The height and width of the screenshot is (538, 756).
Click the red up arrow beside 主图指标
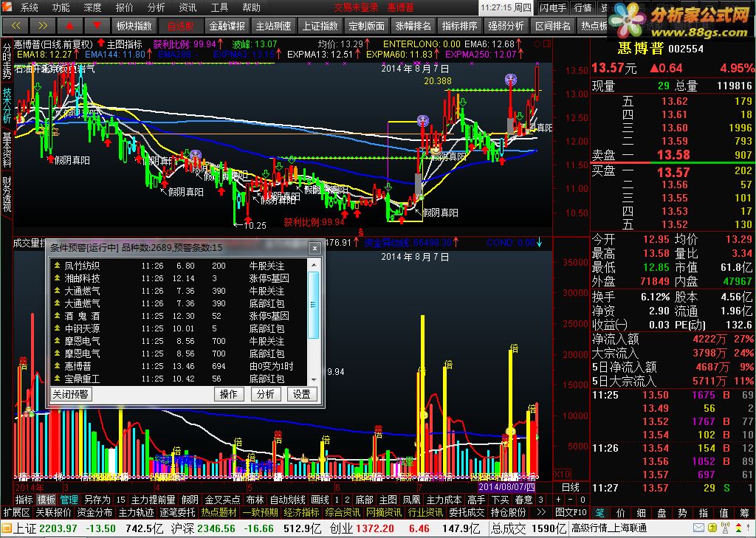click(100, 44)
